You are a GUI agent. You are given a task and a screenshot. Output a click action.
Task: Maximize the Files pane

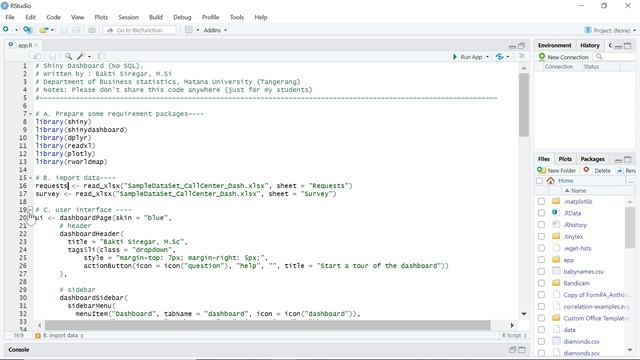pos(628,160)
